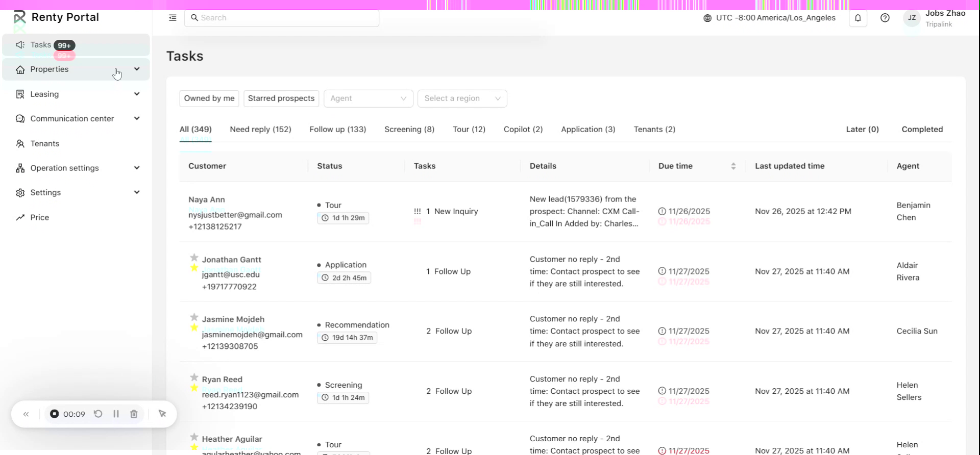980x455 pixels.
Task: Open the Completed tab
Action: [922, 130]
